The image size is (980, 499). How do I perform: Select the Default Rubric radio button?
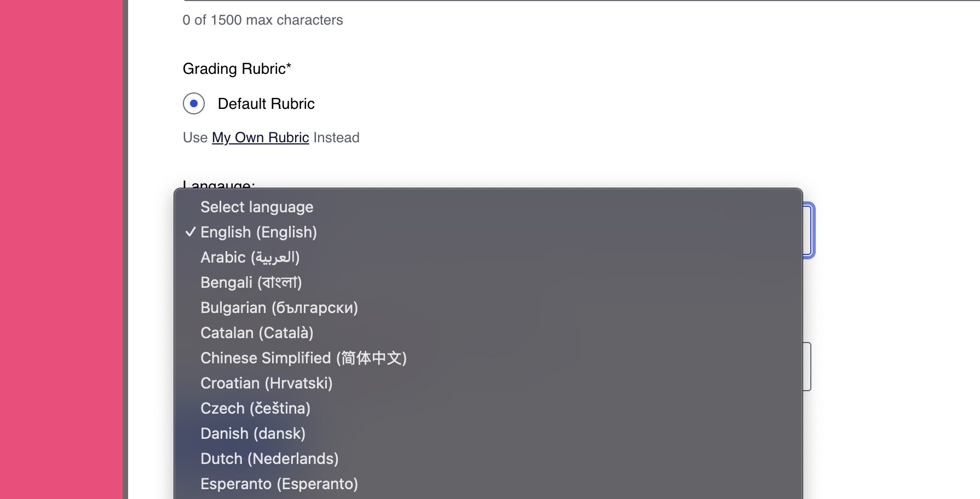[194, 103]
